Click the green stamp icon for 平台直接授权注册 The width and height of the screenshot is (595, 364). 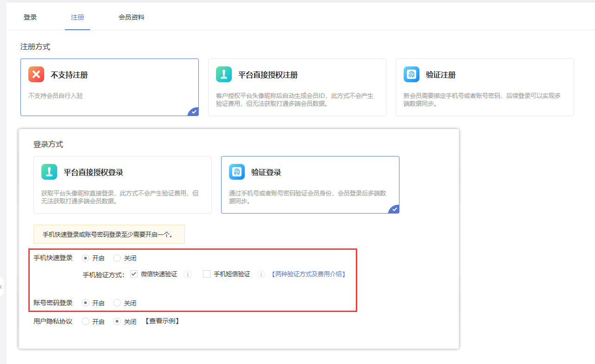(224, 74)
